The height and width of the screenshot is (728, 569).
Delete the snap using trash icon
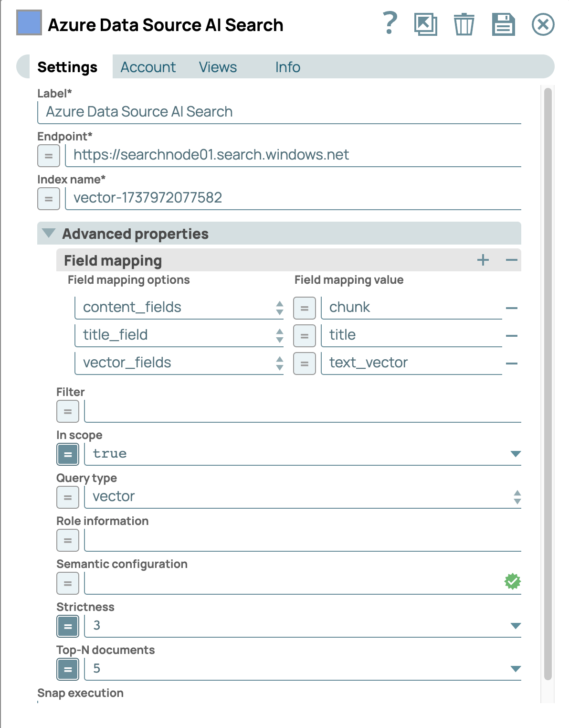(464, 24)
